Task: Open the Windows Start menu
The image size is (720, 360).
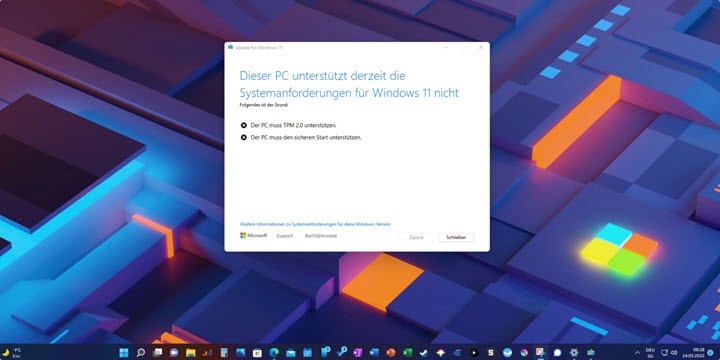Action: click(x=124, y=353)
